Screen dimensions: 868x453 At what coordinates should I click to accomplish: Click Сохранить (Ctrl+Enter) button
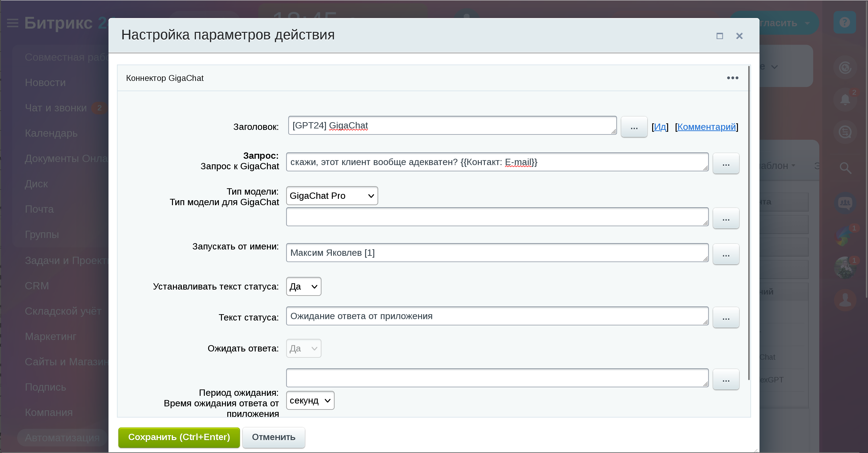click(179, 437)
